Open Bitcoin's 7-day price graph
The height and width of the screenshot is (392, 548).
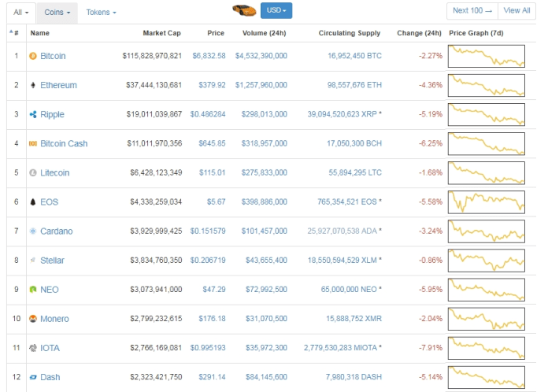pos(486,56)
